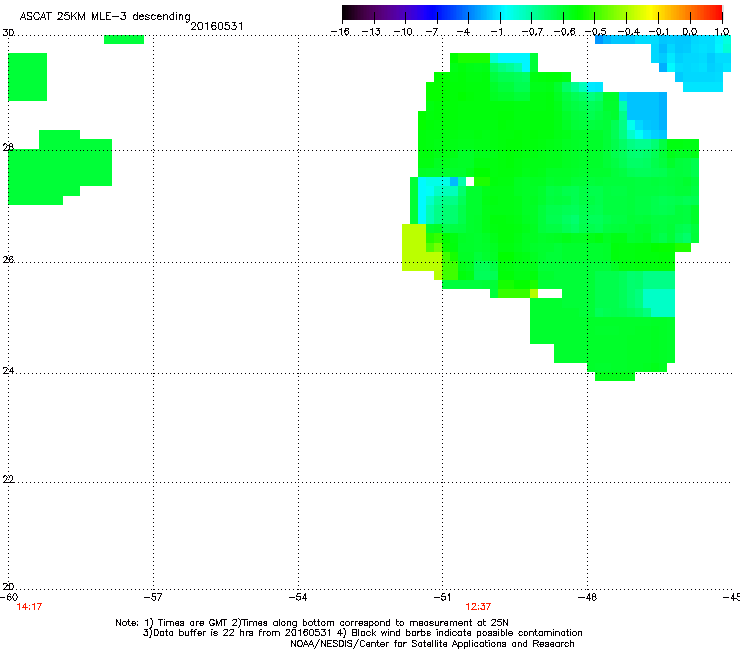Click the latitude label 26

8,259
